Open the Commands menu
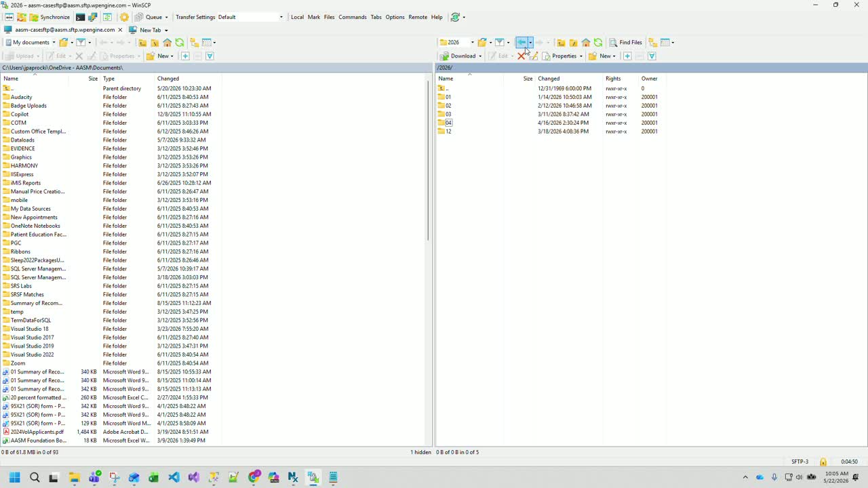 tap(353, 17)
